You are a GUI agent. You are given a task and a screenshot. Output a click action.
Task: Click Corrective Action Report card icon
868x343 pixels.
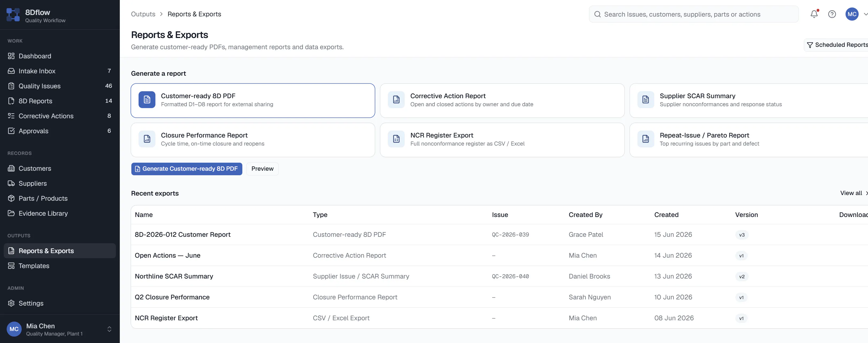coord(396,100)
